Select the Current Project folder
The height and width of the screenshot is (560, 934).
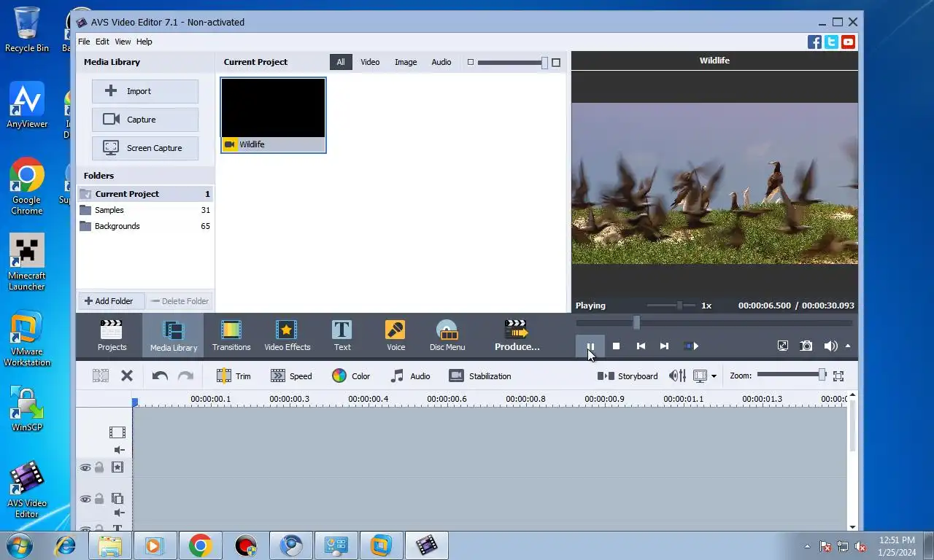145,194
